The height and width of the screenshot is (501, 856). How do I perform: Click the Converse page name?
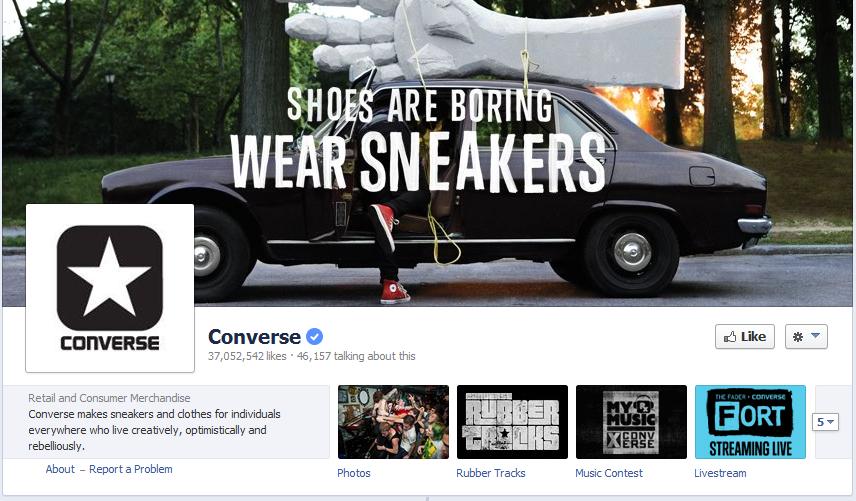click(254, 337)
